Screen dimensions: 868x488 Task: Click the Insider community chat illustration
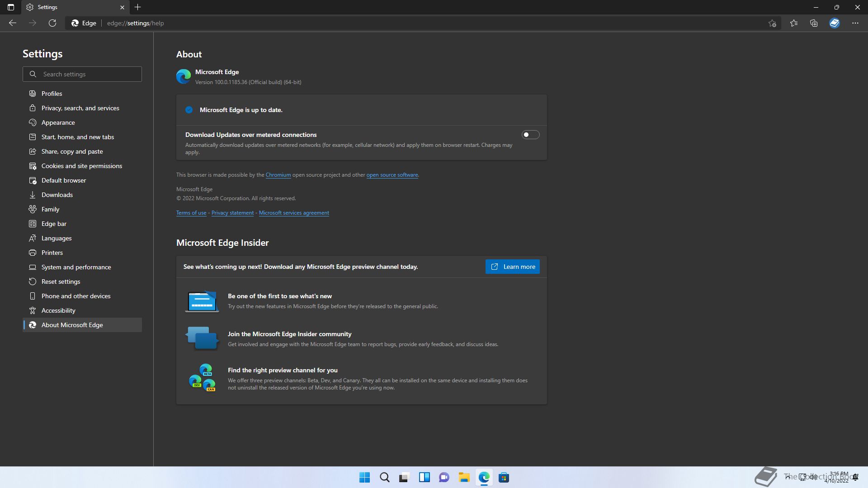tap(202, 338)
